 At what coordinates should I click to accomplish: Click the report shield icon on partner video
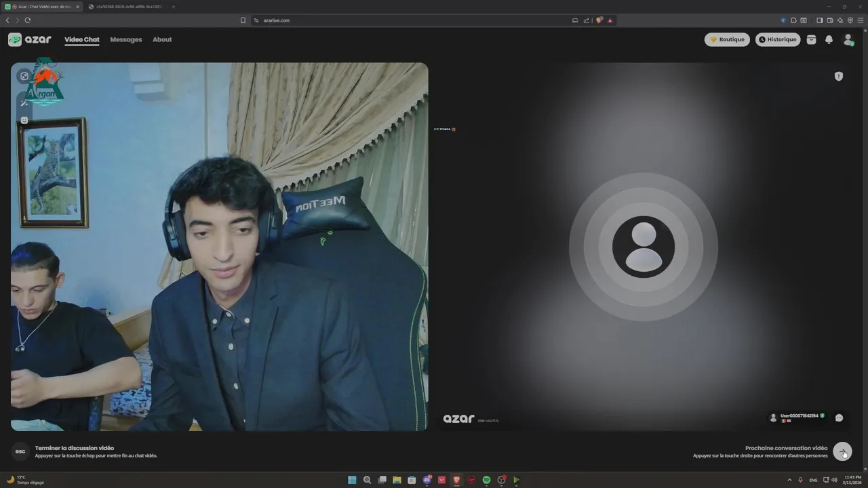pyautogui.click(x=839, y=77)
